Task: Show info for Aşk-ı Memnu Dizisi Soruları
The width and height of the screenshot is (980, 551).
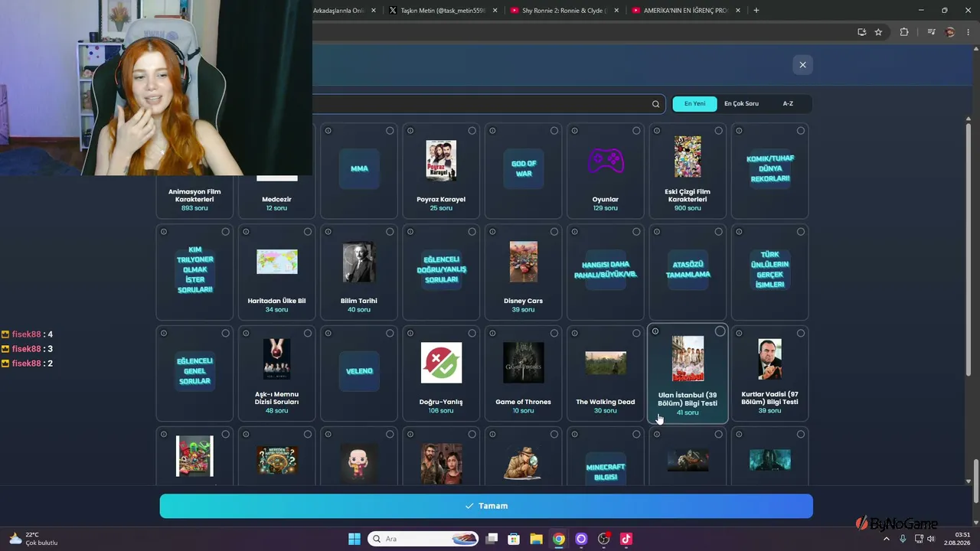Action: [246, 334]
